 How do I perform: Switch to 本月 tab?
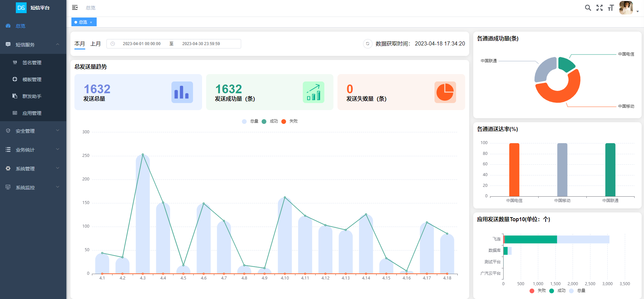click(80, 44)
